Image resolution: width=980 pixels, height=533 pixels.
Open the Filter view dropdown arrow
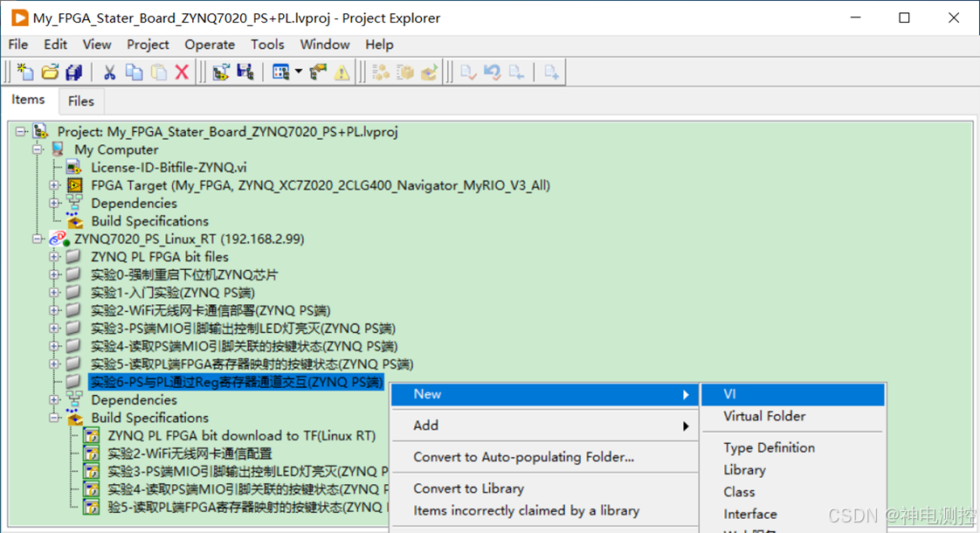pos(298,72)
